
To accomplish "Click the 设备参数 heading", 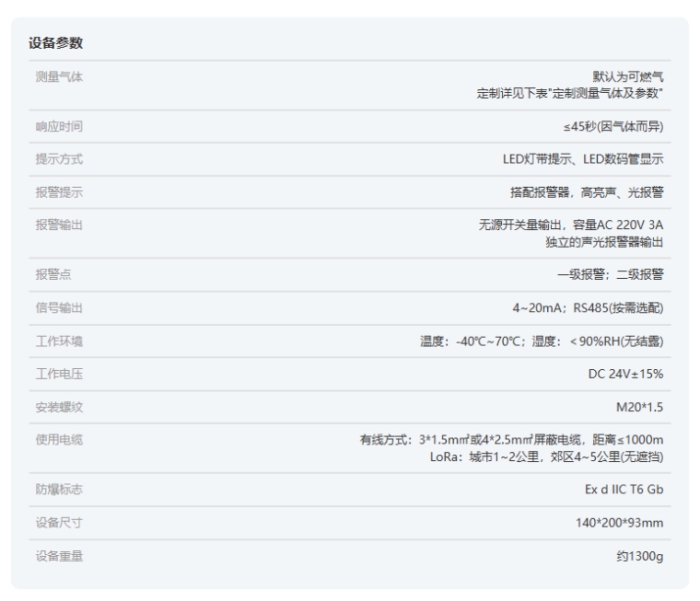I will click(x=56, y=43).
